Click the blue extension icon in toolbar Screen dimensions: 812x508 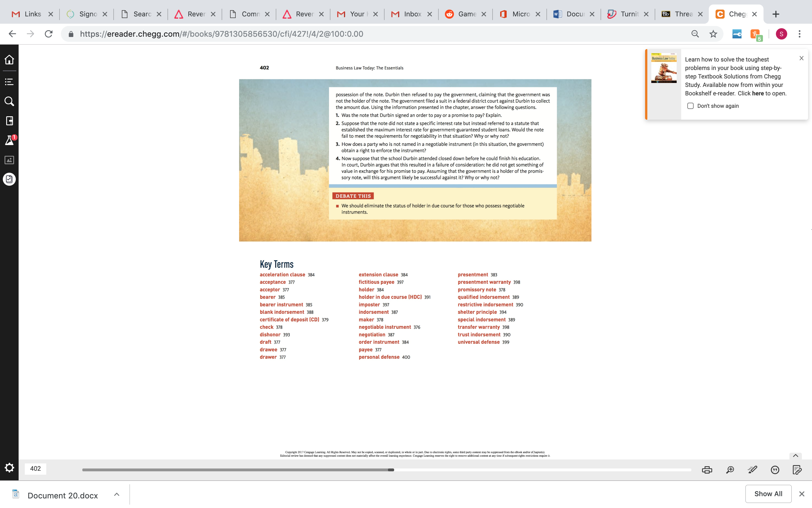(x=737, y=34)
